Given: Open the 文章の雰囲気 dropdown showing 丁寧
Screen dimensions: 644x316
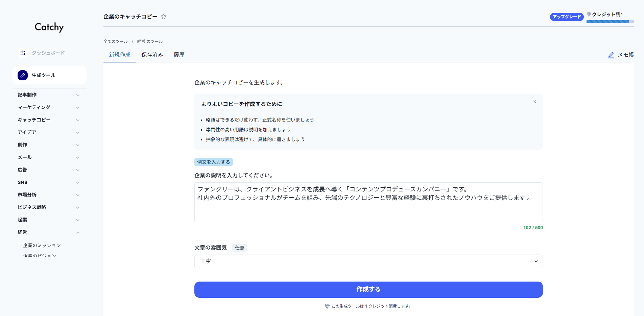Looking at the screenshot, I should 368,261.
